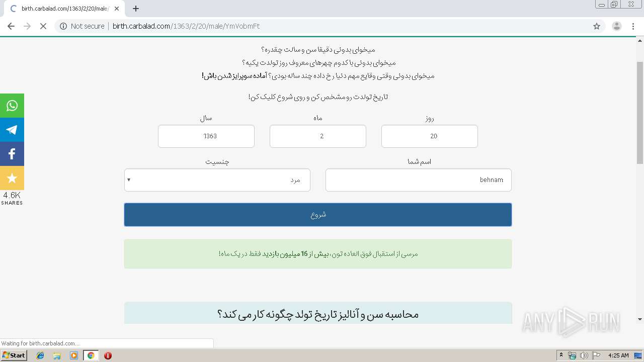
Task: Click the address bar URL
Action: click(x=186, y=26)
